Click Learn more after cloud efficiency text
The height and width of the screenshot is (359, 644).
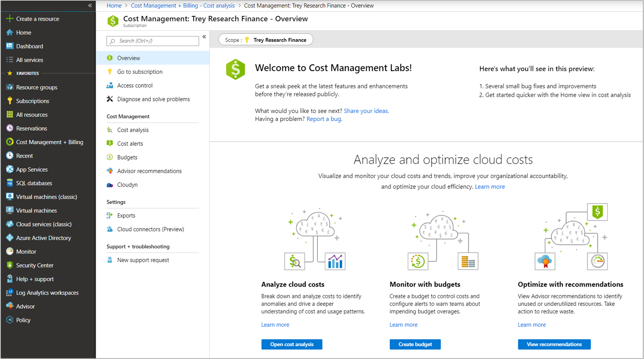point(490,187)
